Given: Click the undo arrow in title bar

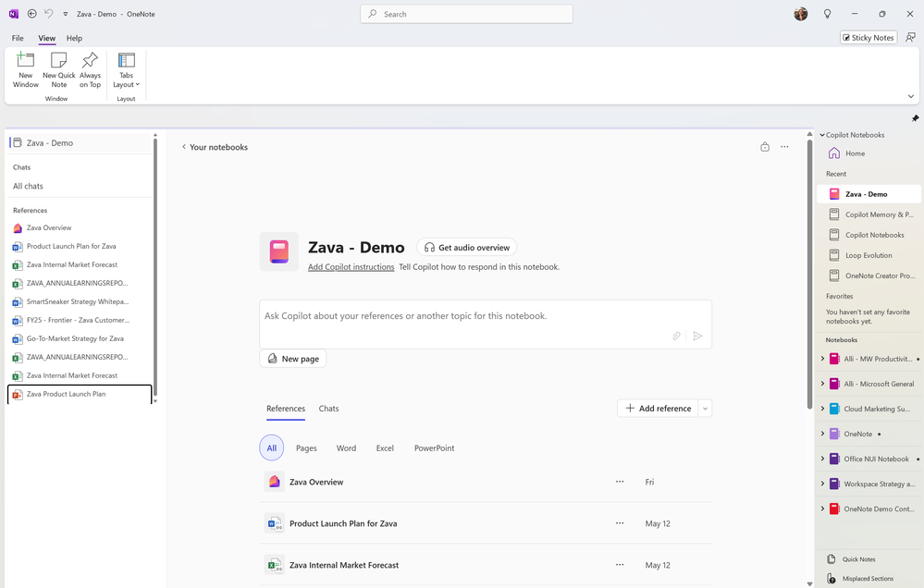Looking at the screenshot, I should point(48,14).
